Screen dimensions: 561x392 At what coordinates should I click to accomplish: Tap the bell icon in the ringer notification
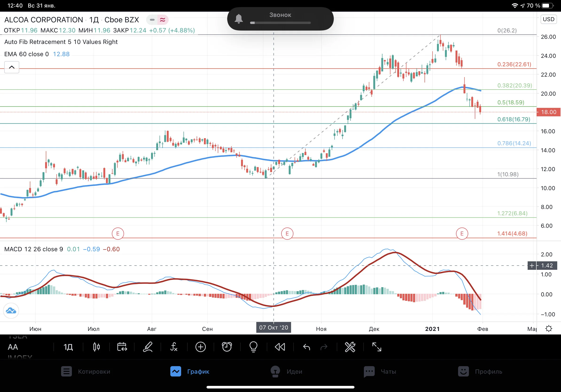(239, 19)
